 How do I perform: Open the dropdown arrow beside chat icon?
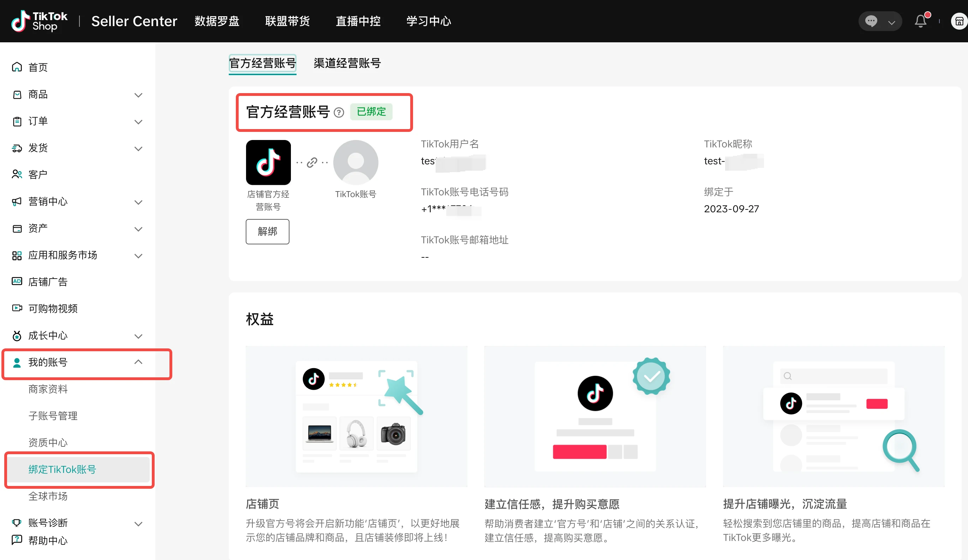(x=891, y=22)
